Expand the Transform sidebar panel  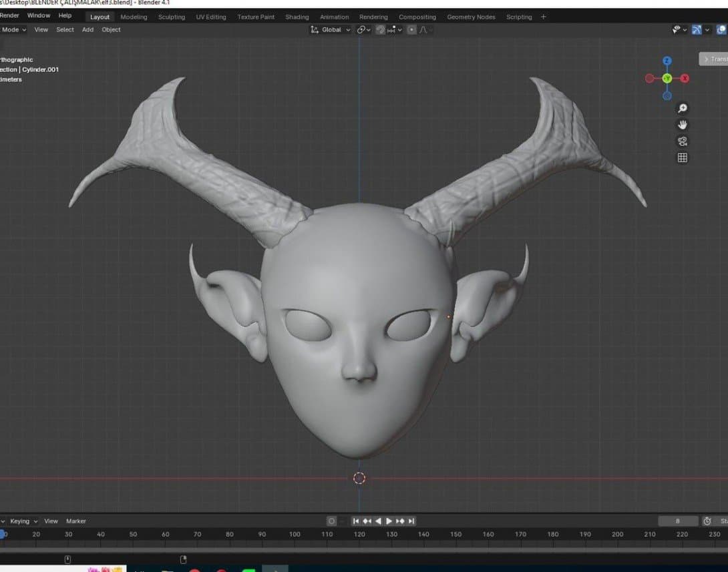coord(713,59)
